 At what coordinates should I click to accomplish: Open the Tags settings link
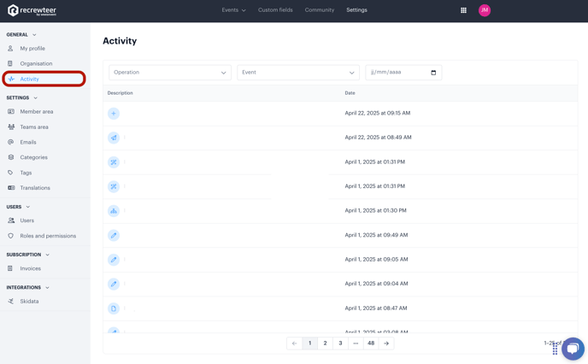point(26,173)
